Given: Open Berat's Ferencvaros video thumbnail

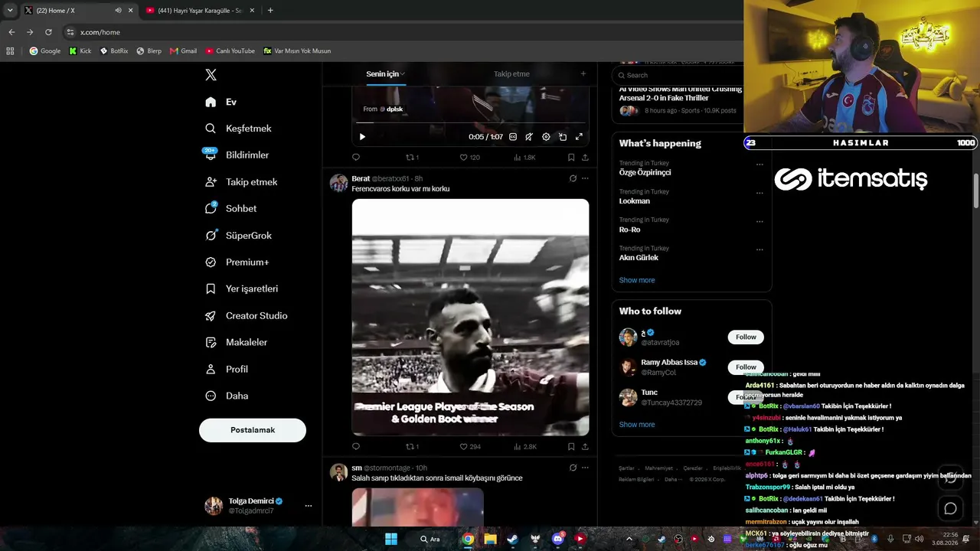Looking at the screenshot, I should [470, 318].
